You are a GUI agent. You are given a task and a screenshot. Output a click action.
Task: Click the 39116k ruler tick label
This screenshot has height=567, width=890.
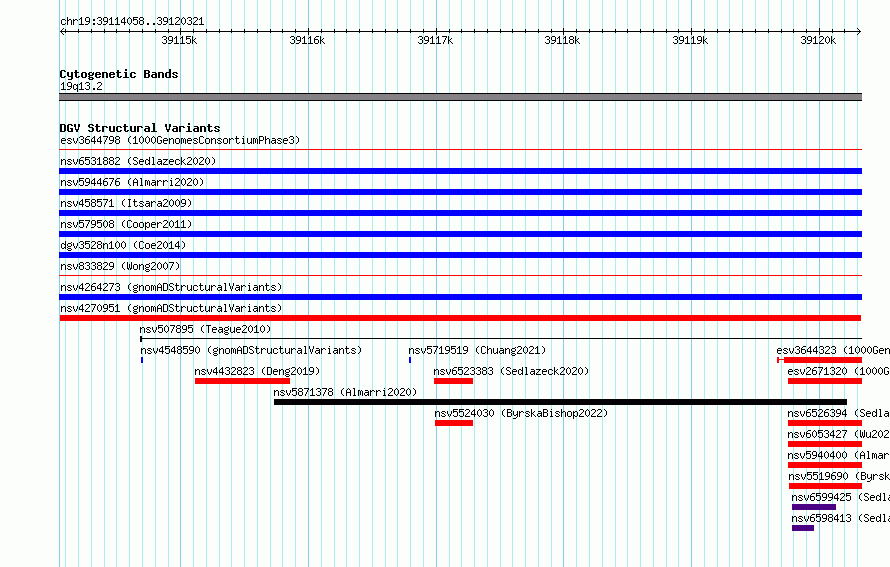pos(307,40)
